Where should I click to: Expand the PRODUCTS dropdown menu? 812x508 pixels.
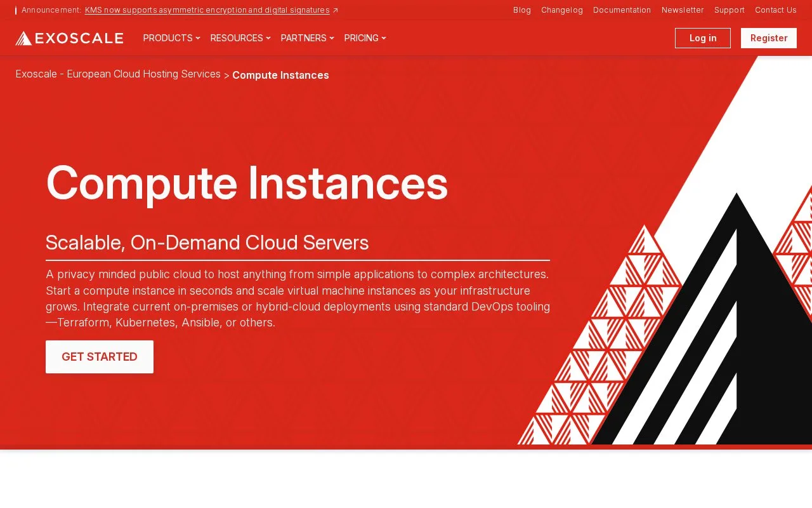click(171, 38)
